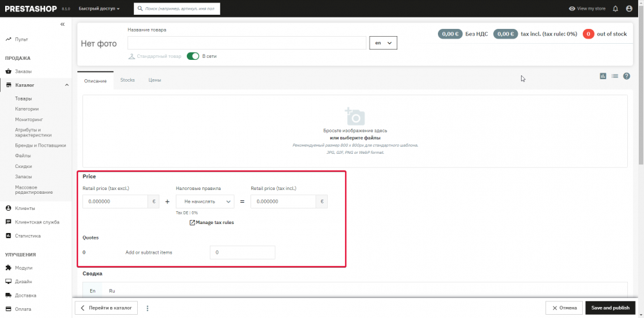Image resolution: width=644 pixels, height=318 pixels.
Task: Click the Add or subtract items field
Action: click(x=242, y=252)
